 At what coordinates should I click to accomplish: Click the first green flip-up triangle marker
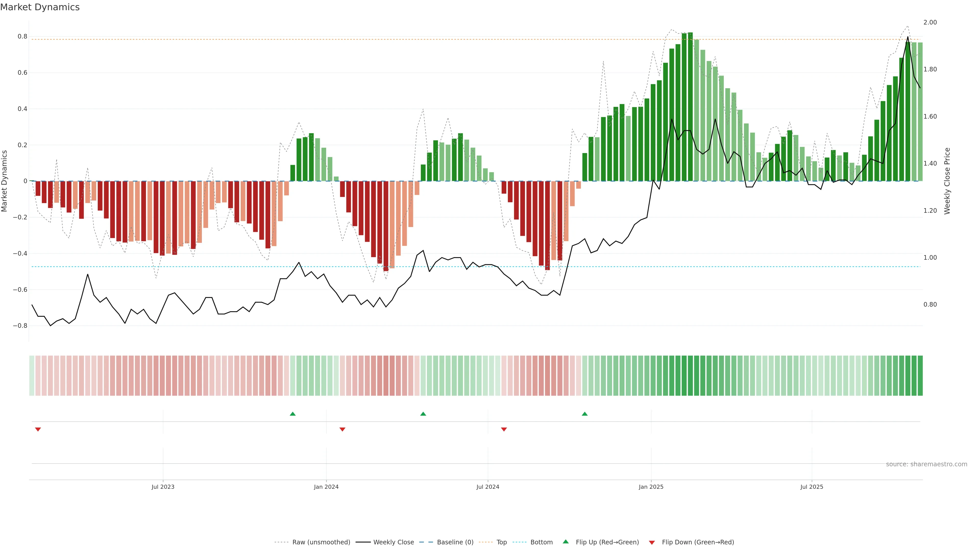tap(292, 414)
